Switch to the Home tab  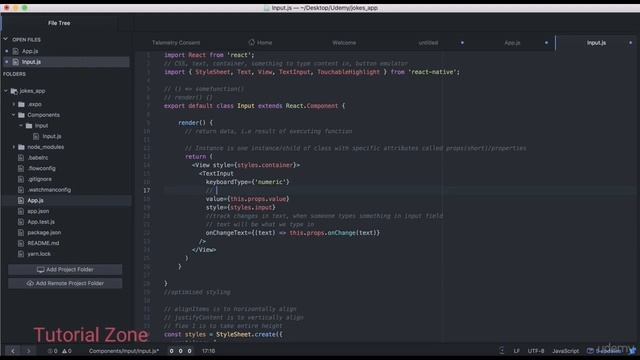[x=260, y=42]
